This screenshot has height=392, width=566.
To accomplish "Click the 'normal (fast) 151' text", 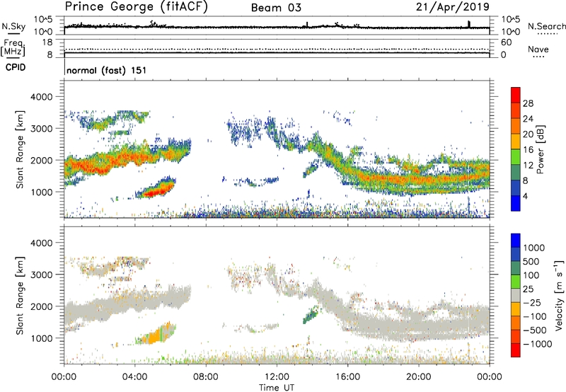I will 107,70.
